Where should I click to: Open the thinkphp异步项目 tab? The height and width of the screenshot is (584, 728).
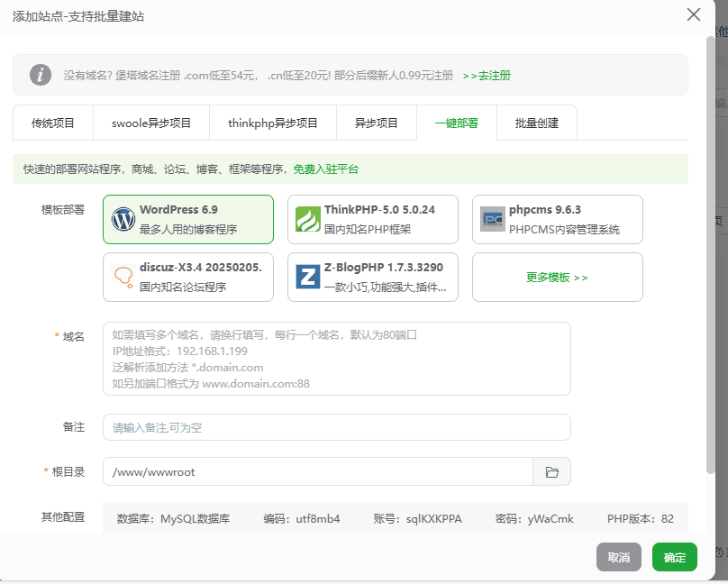[273, 123]
